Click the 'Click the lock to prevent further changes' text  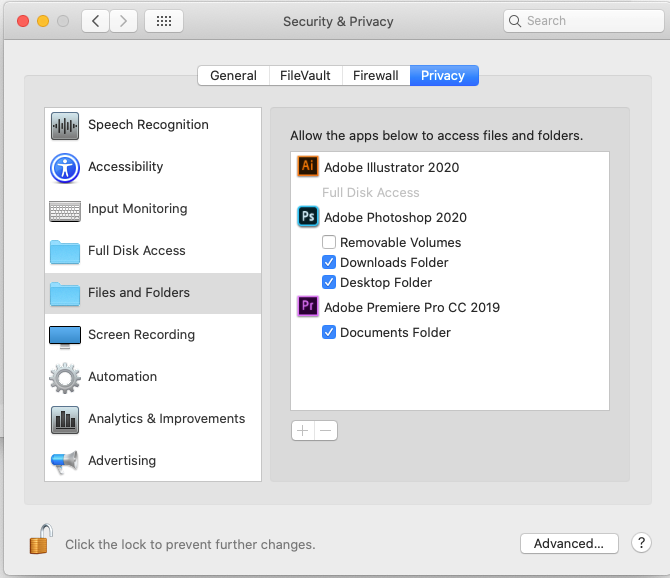point(190,544)
